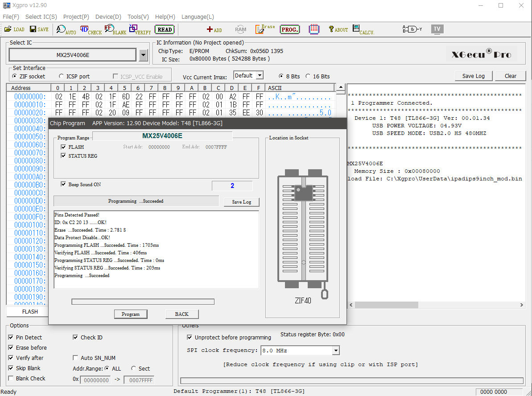Viewport: 532px width, 396px height.
Task: Toggle Beep Sound ON checkbox
Action: [x=63, y=184]
